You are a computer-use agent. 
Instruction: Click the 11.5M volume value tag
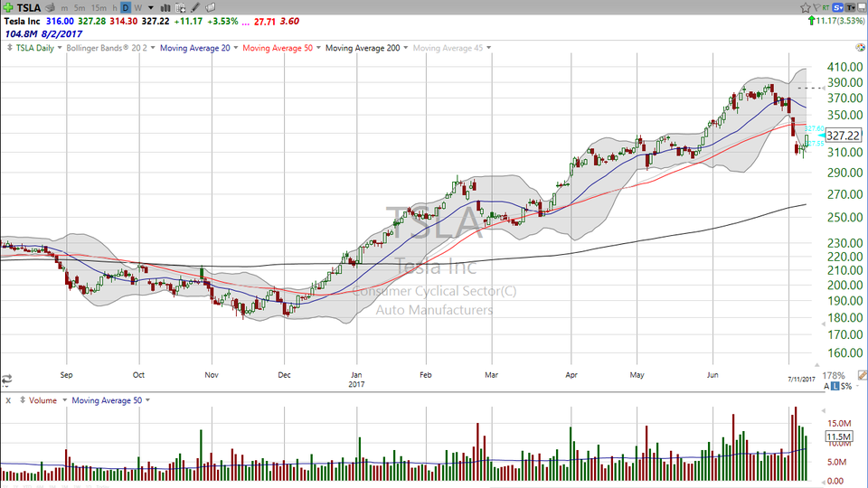(x=839, y=436)
